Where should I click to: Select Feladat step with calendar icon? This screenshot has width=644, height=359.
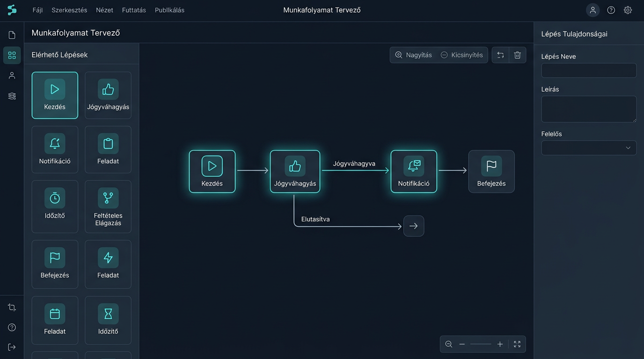tap(55, 320)
